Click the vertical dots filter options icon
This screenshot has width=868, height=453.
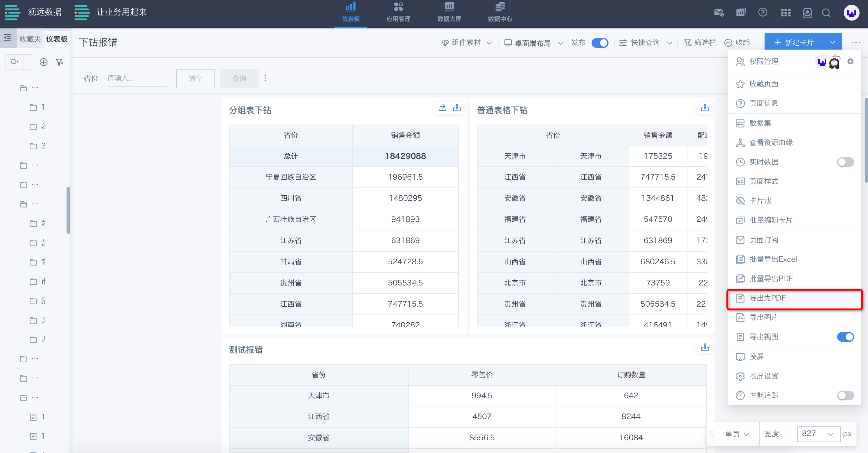click(x=266, y=78)
